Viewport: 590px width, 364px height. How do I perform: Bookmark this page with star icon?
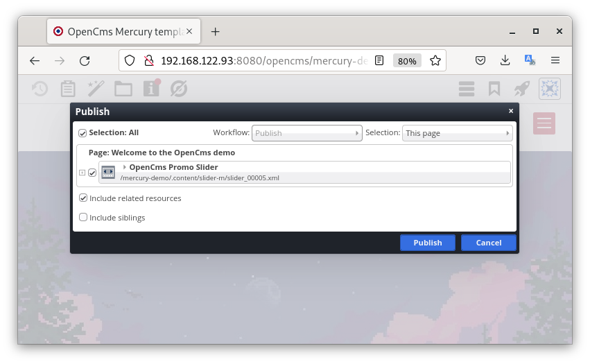(x=435, y=61)
